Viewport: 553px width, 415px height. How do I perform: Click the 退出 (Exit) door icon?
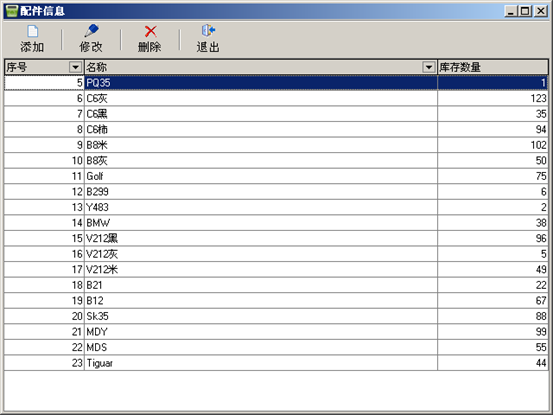208,31
